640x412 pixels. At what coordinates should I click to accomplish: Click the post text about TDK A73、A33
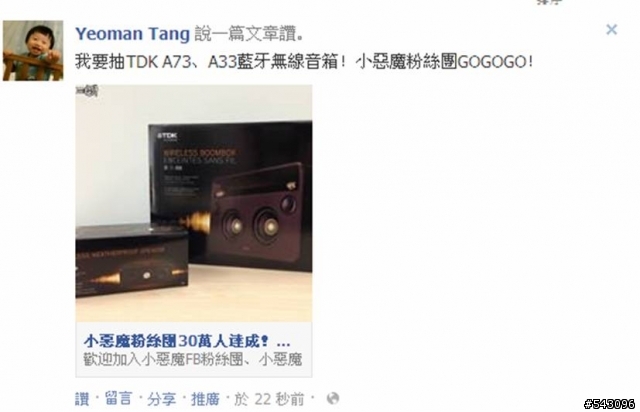coord(304,62)
